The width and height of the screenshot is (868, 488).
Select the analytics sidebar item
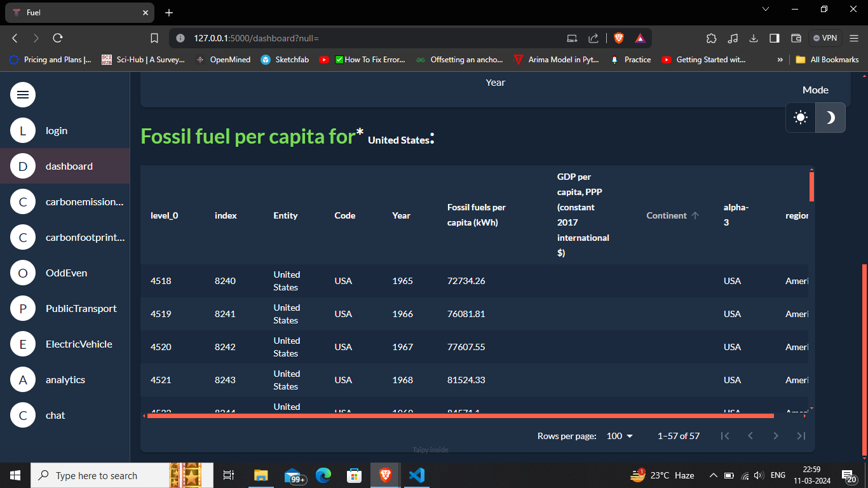(x=65, y=379)
